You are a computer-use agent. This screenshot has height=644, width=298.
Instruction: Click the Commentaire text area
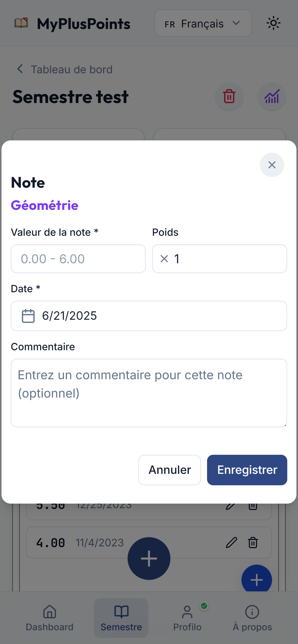[149, 393]
